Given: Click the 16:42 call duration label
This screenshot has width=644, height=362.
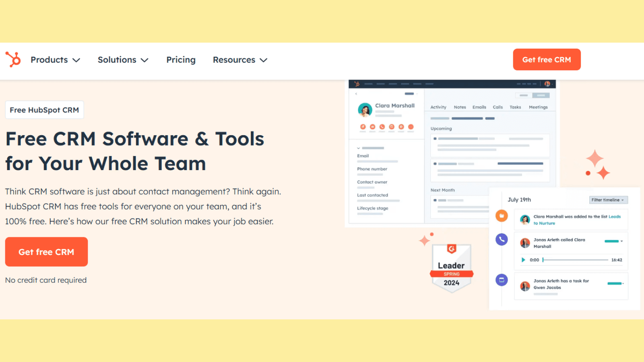Looking at the screenshot, I should (x=617, y=260).
